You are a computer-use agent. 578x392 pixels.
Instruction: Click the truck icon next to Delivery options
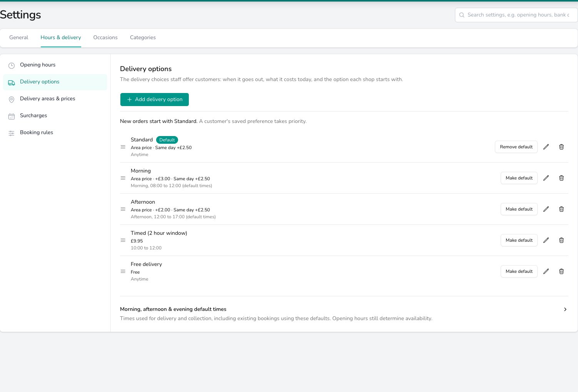click(x=12, y=82)
